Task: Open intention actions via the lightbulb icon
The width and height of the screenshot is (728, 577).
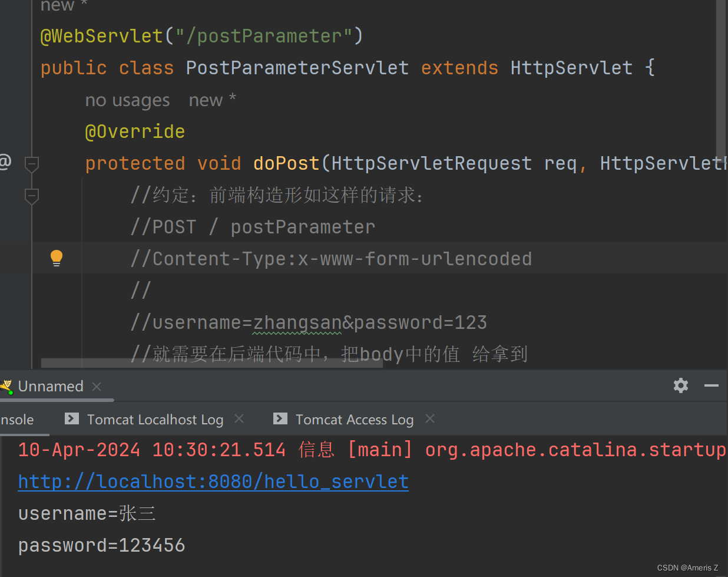Action: click(x=56, y=258)
